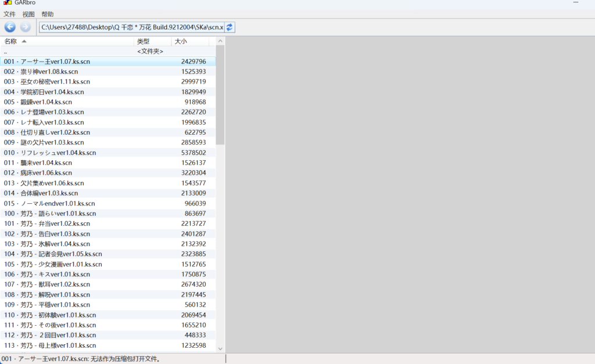Sort files by the 类型 column header
Image resolution: width=595 pixels, height=364 pixels.
click(x=143, y=41)
